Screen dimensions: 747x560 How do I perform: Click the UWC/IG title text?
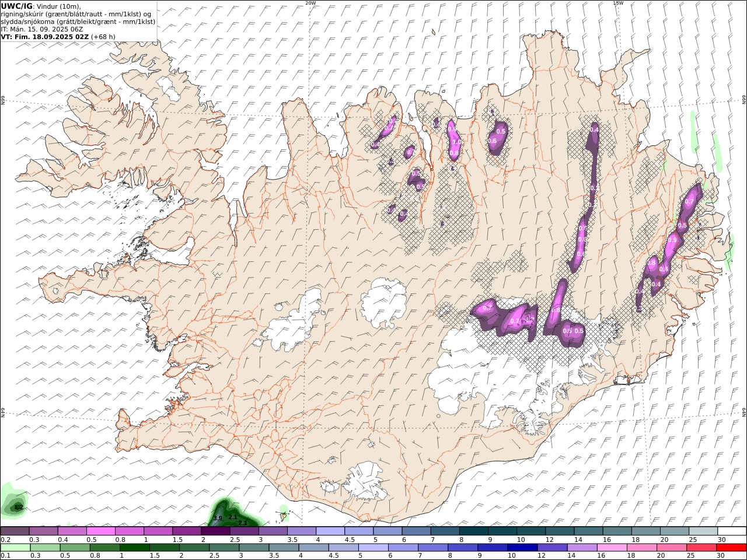[16, 6]
